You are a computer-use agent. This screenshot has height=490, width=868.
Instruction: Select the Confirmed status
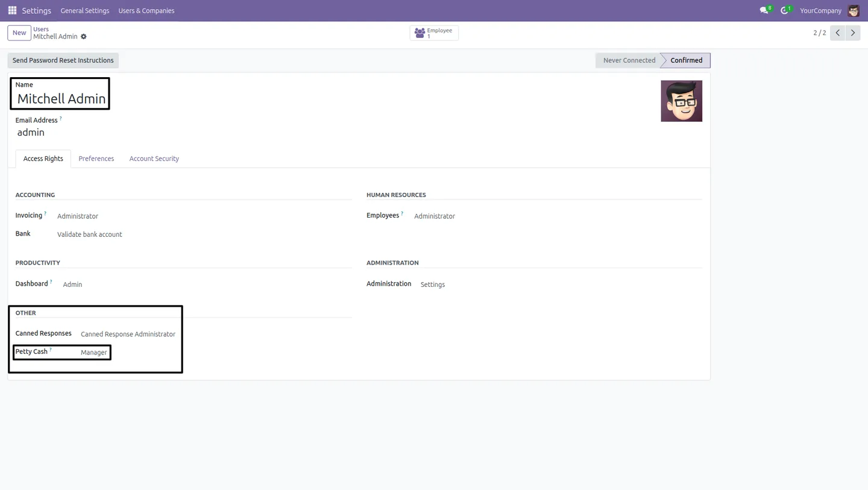point(686,60)
